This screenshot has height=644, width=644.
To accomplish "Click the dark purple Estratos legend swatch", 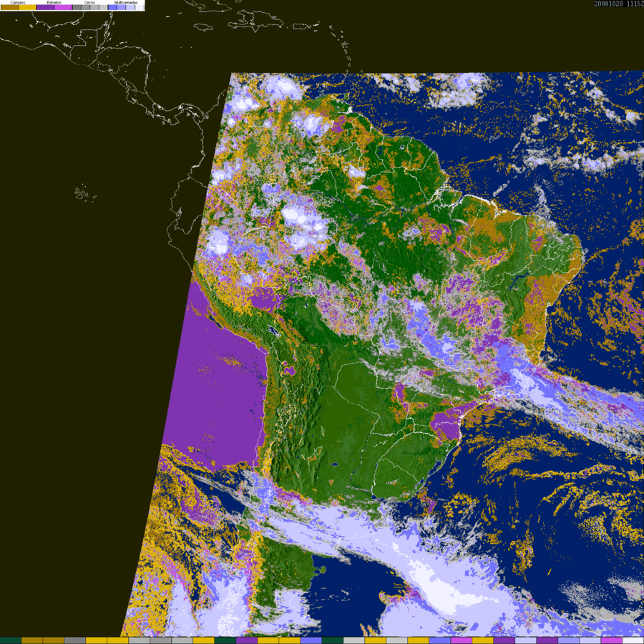I will click(x=45, y=7).
